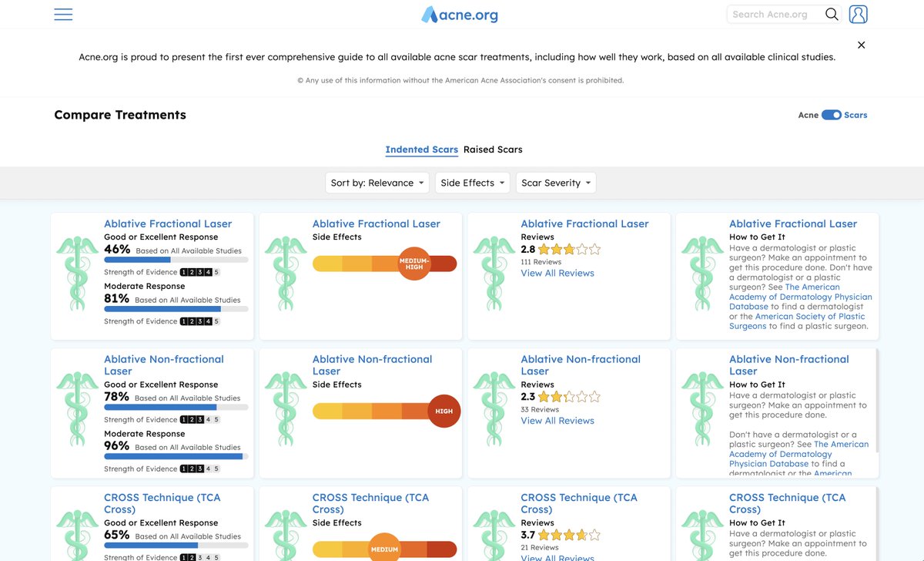Click the search magnifier icon
924x561 pixels.
click(832, 14)
